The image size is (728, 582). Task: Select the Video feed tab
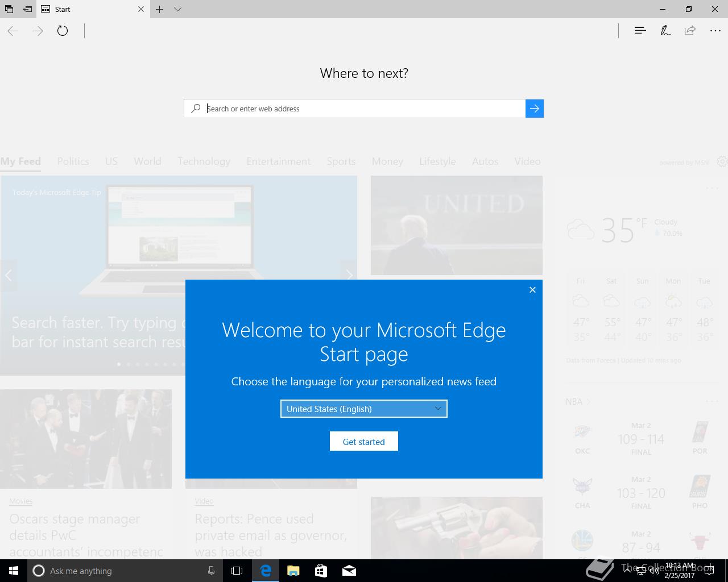coord(527,161)
